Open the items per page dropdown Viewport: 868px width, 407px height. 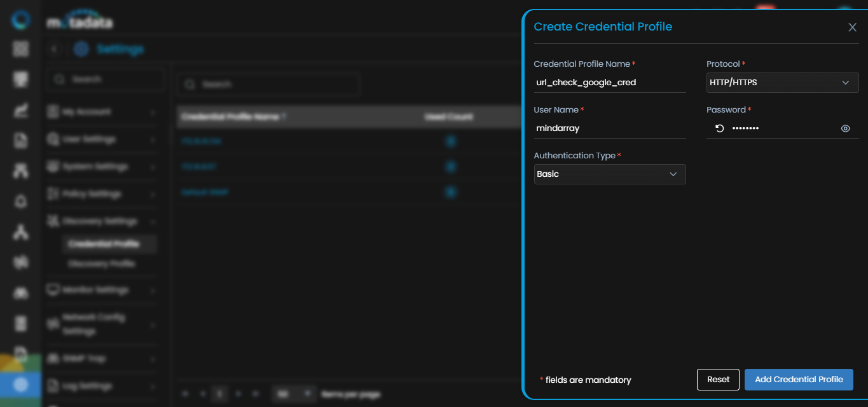click(x=294, y=394)
